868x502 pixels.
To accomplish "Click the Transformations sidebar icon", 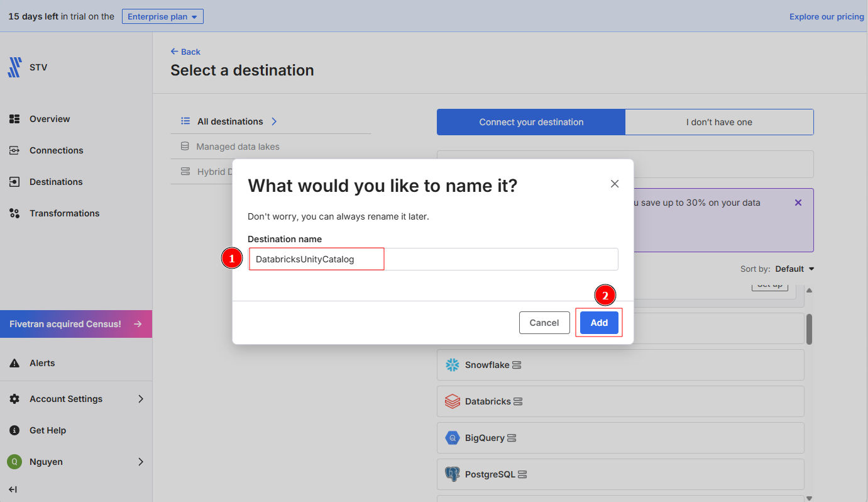I will click(14, 213).
